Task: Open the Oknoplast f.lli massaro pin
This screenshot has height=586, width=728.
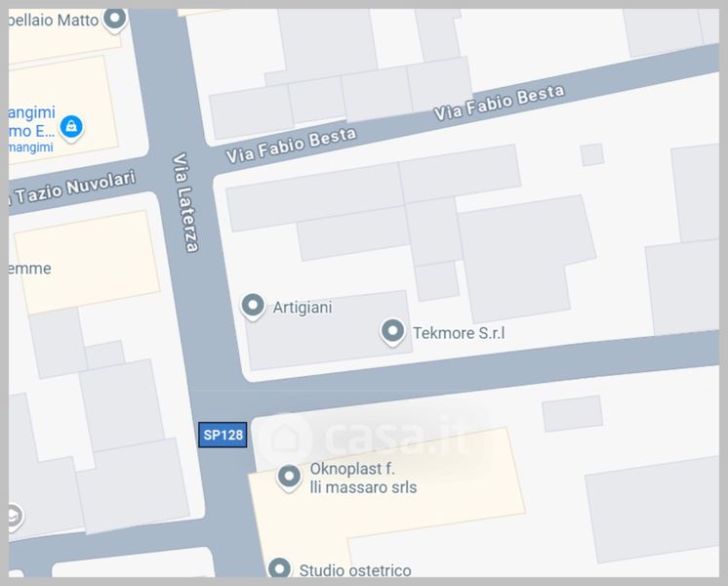Action: pos(289,478)
